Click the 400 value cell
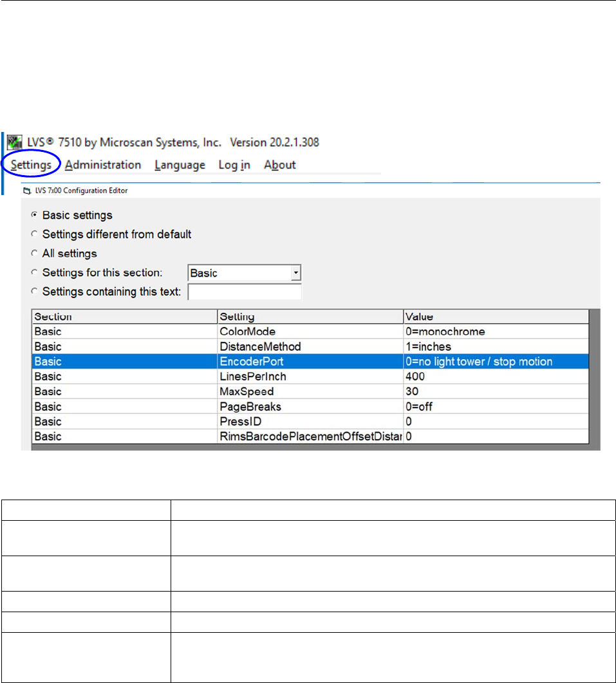This screenshot has height=683, width=616. pos(496,377)
